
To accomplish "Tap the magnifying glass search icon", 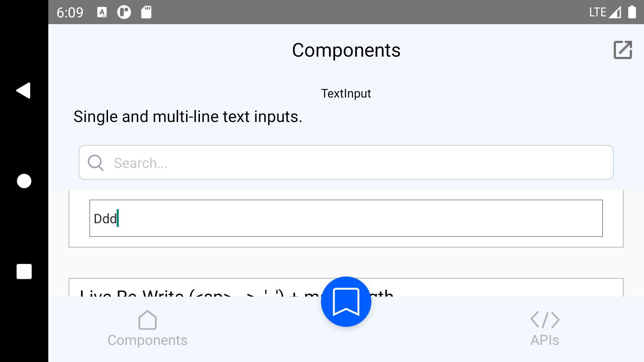I will click(95, 163).
